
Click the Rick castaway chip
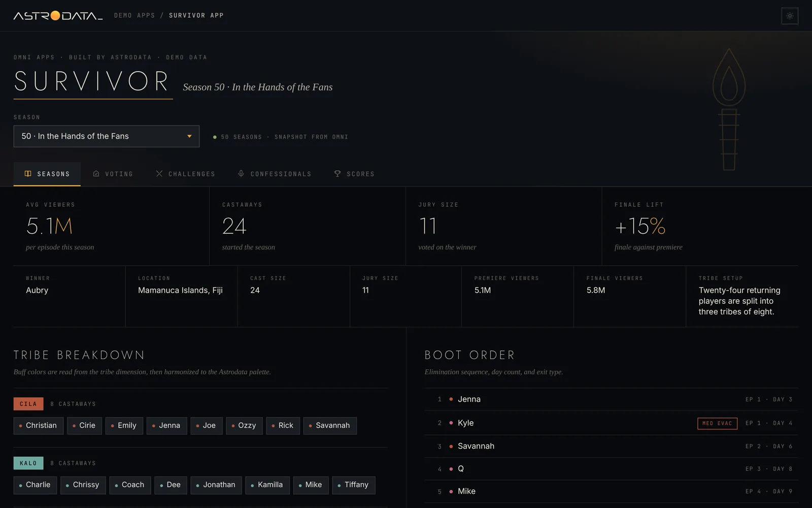click(283, 426)
